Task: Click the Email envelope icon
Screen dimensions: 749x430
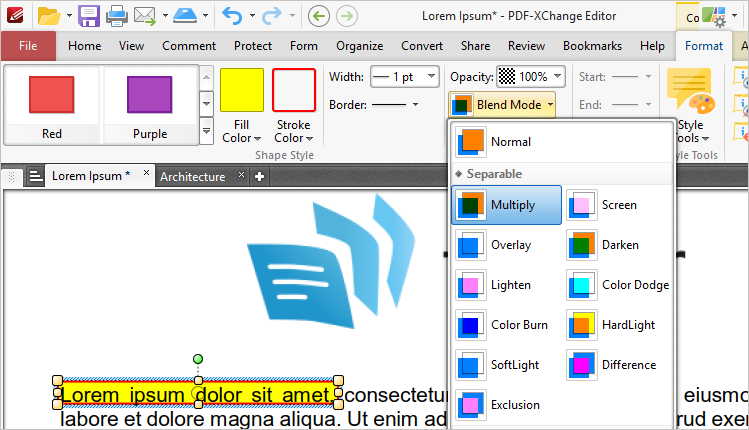Action: click(144, 15)
